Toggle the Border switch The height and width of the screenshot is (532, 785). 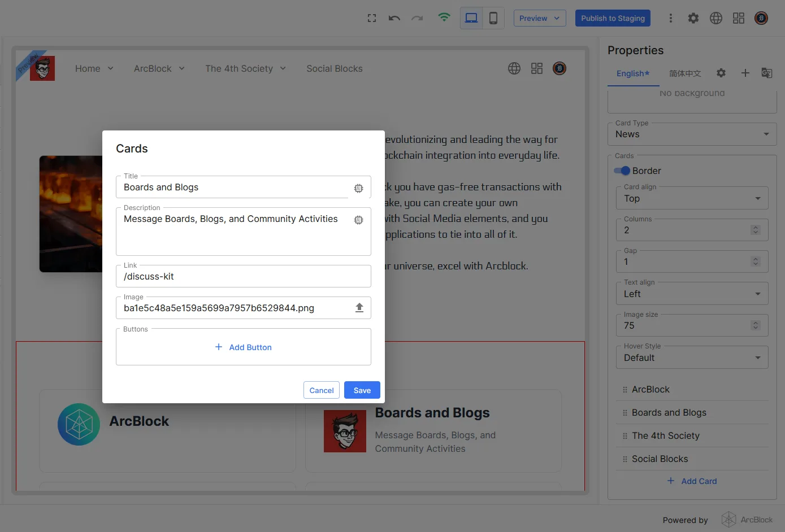point(622,171)
